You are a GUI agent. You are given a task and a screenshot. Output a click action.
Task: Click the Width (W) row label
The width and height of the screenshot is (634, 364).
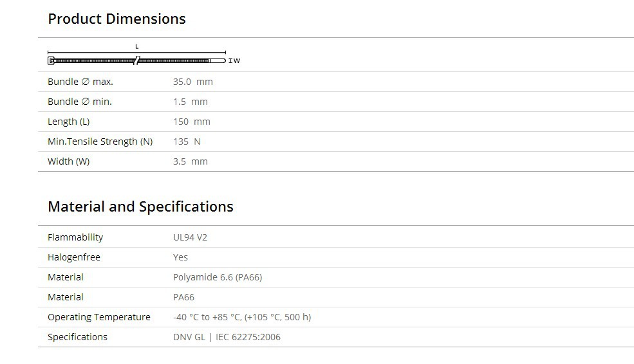[x=69, y=161]
